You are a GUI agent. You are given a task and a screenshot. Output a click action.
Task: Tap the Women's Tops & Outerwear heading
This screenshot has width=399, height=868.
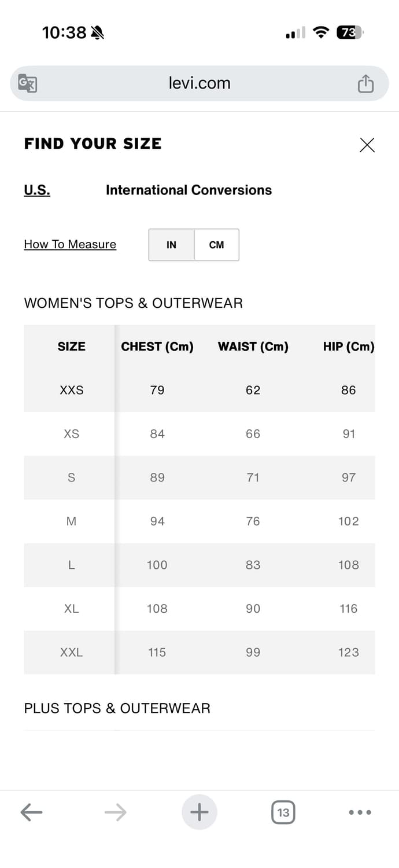tap(134, 303)
